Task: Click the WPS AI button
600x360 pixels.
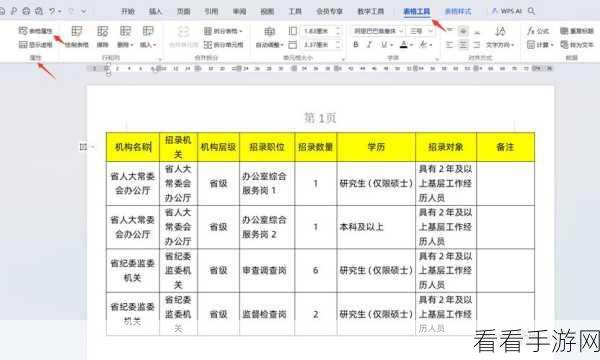Action: (507, 11)
